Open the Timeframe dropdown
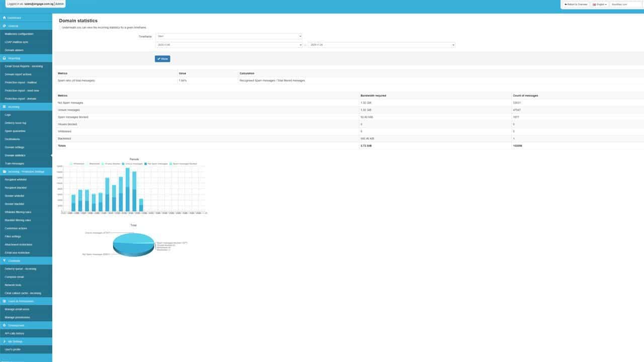The image size is (644, 362). click(228, 36)
